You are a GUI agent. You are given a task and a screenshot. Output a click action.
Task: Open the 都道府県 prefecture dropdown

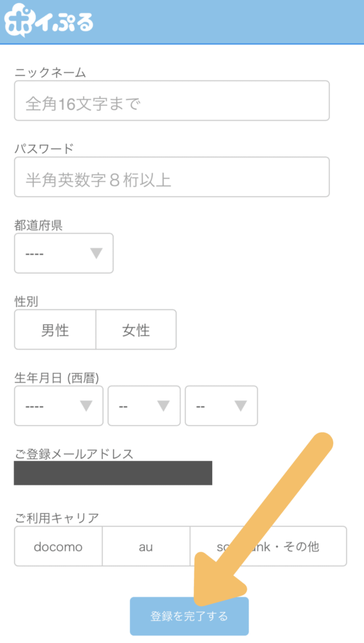coord(64,253)
